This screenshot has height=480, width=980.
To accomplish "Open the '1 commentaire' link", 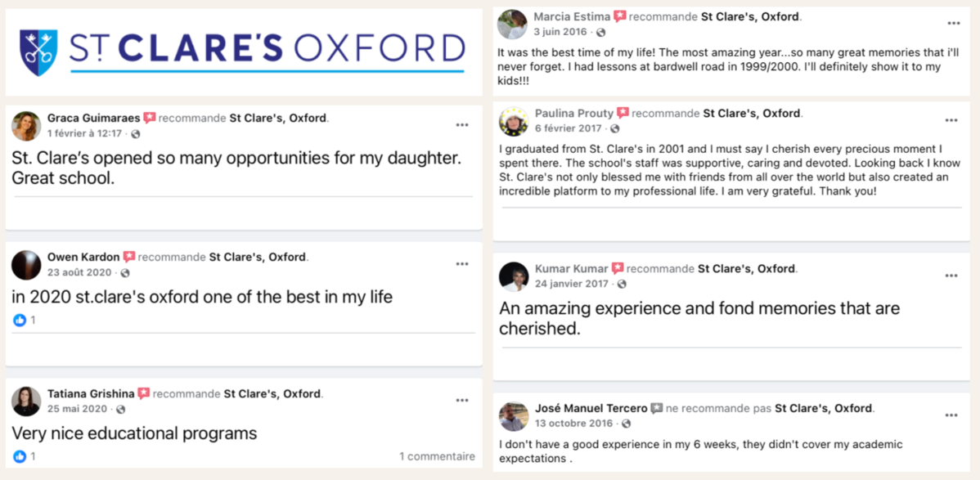I will click(437, 456).
